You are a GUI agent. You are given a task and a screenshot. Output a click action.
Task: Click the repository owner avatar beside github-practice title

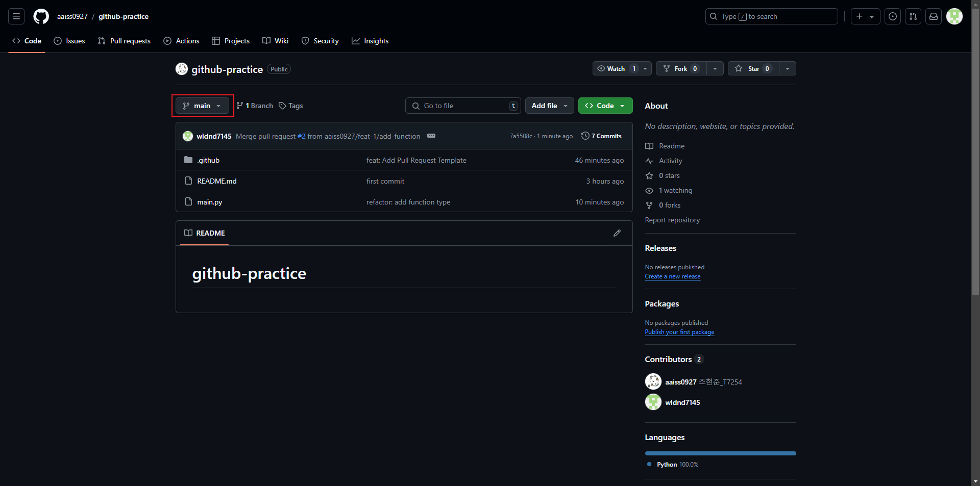[182, 69]
